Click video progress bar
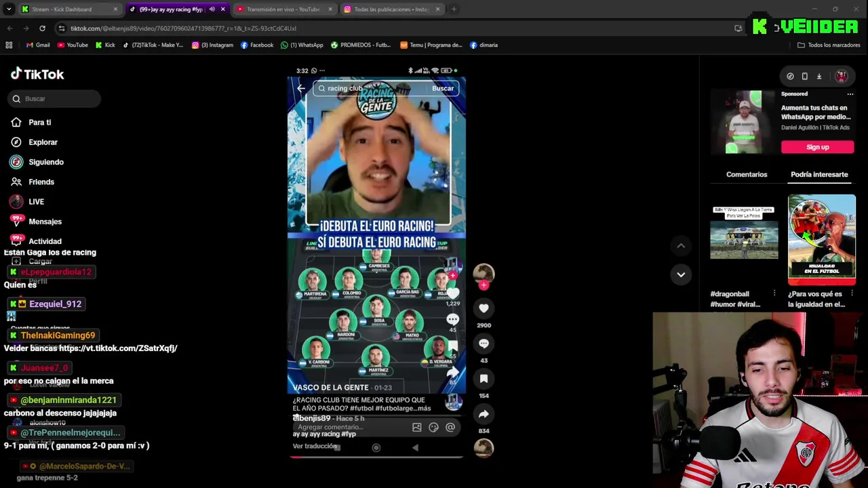Image resolution: width=868 pixels, height=488 pixels. [x=376, y=457]
